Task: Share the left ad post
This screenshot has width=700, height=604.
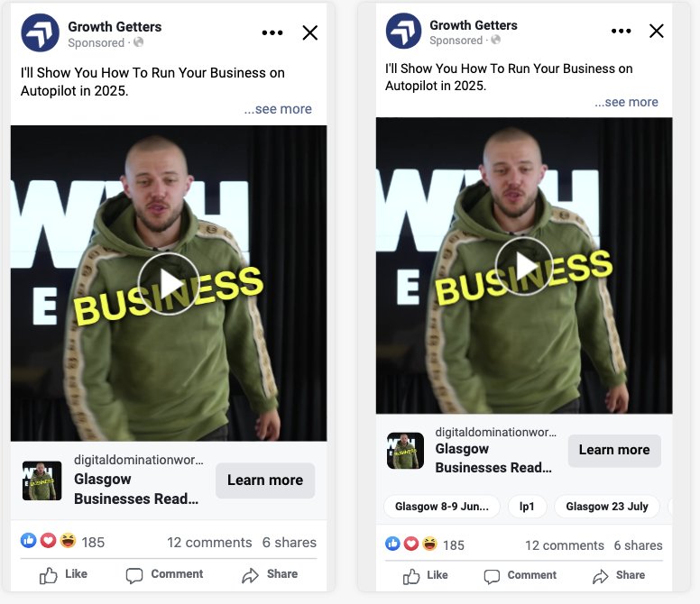Action: coord(270,574)
